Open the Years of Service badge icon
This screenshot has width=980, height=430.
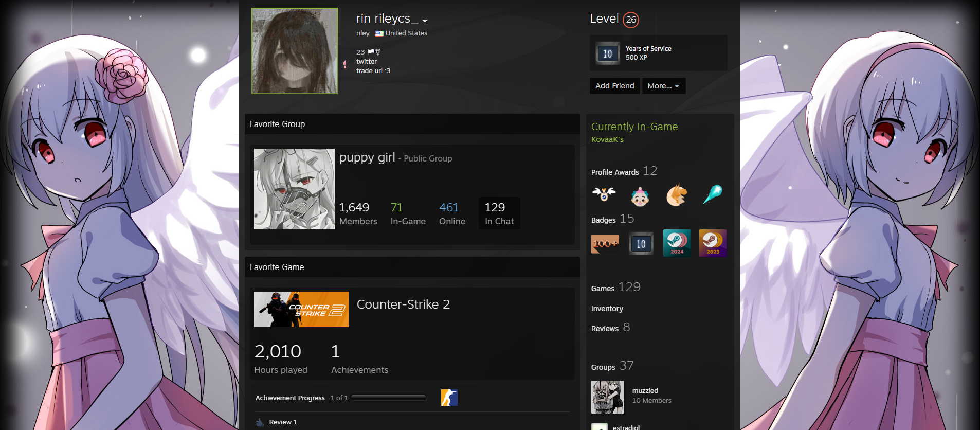pos(608,53)
